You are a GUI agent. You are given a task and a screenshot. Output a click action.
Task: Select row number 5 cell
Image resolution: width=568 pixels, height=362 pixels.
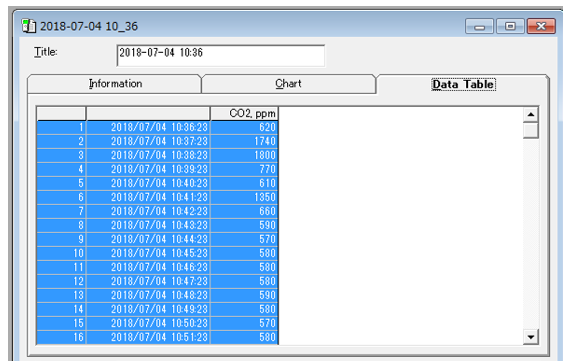coord(61,183)
